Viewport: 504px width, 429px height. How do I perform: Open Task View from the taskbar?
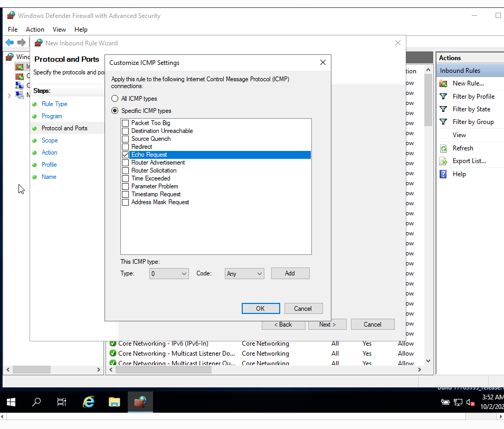61,402
